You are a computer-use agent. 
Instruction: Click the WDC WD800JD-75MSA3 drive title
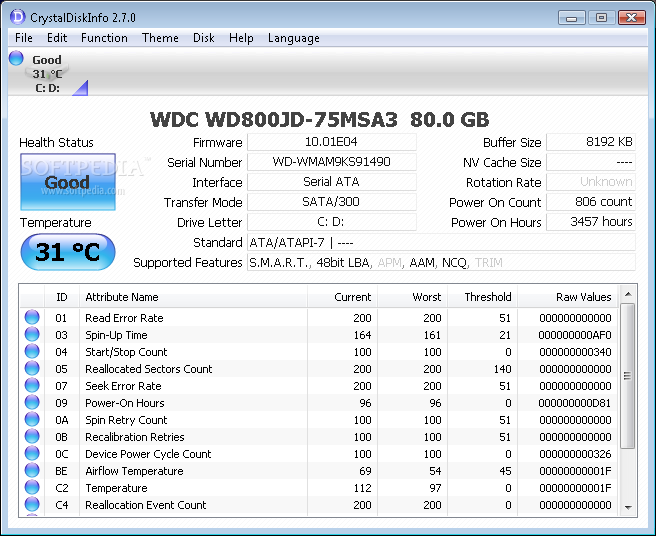319,120
